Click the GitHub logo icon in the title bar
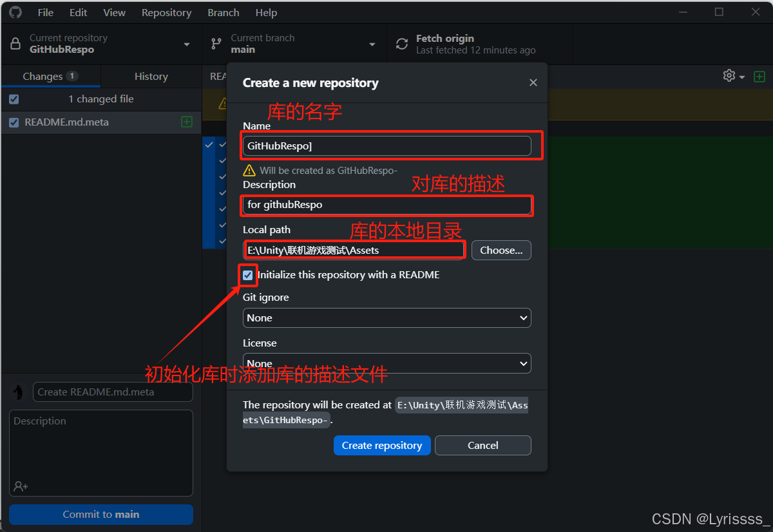773x532 pixels. coord(15,12)
